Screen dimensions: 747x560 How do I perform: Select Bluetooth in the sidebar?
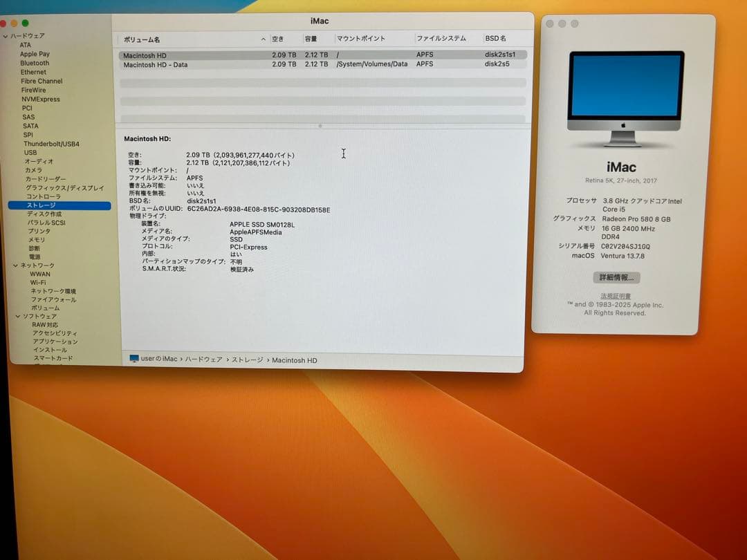click(35, 63)
